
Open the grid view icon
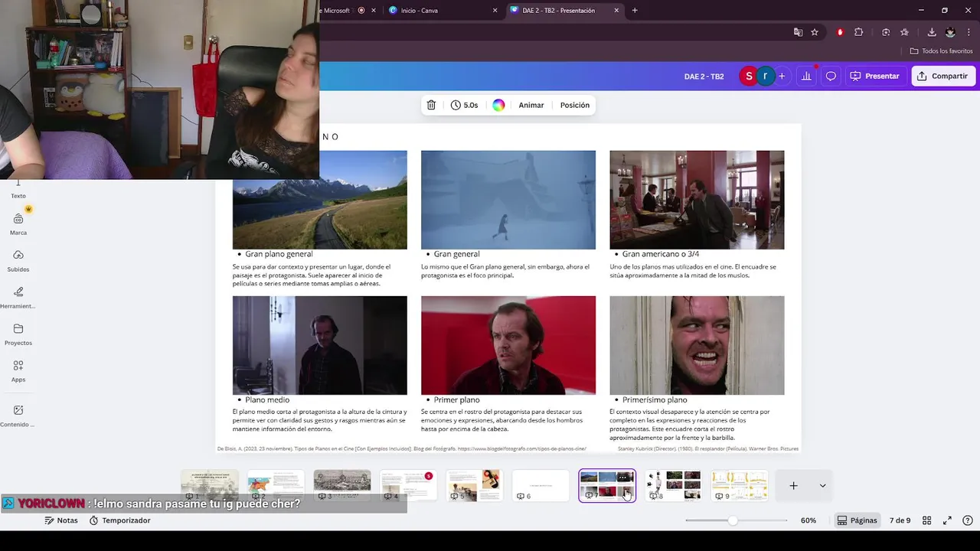point(926,520)
